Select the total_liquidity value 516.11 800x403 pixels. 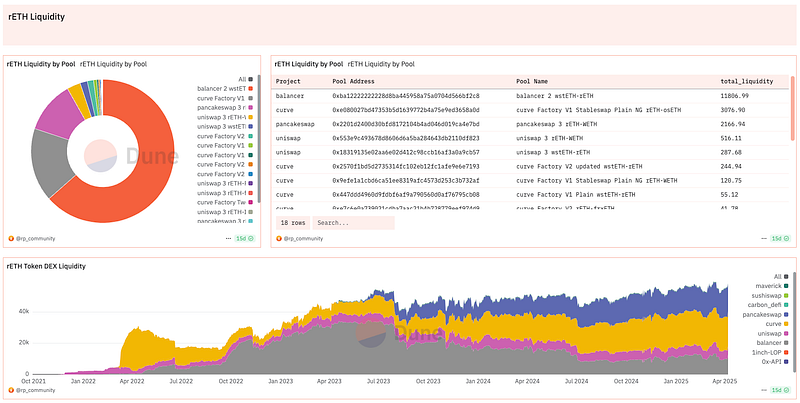(731, 138)
